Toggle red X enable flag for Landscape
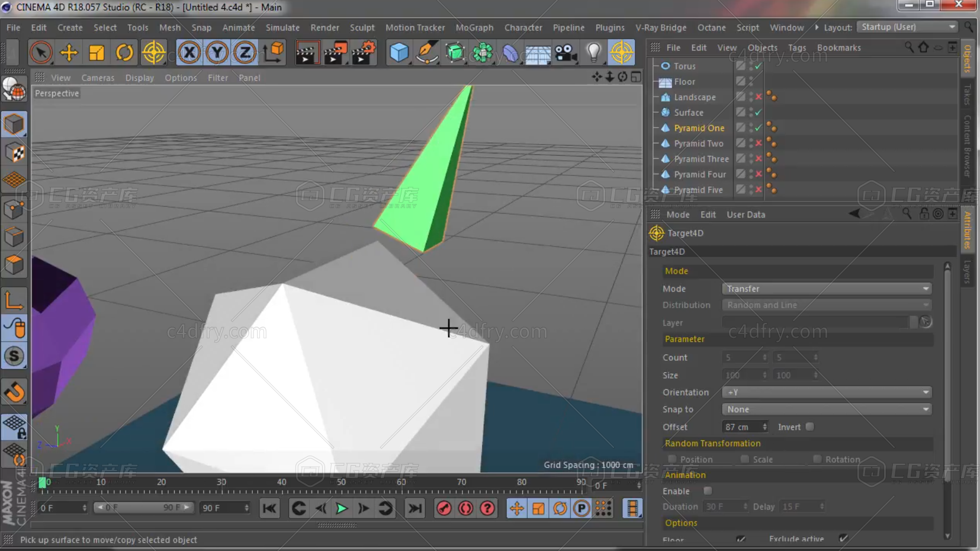Viewport: 980px width, 551px height. tap(759, 97)
